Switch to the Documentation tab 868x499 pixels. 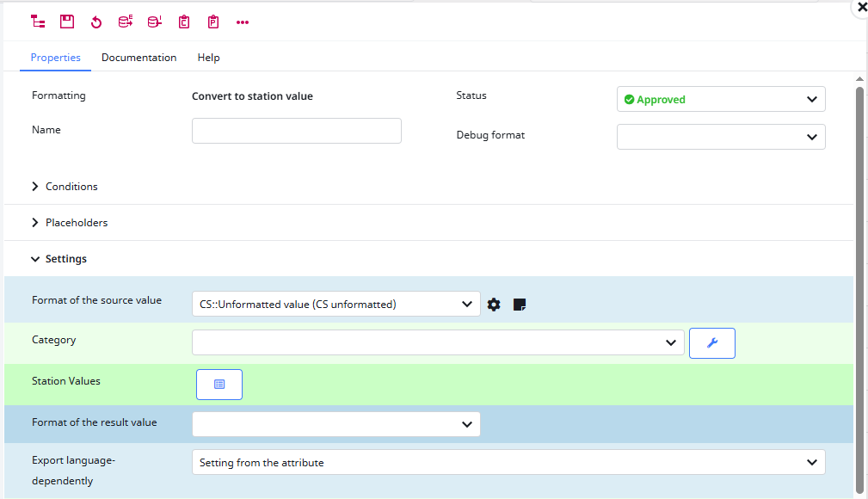click(139, 58)
